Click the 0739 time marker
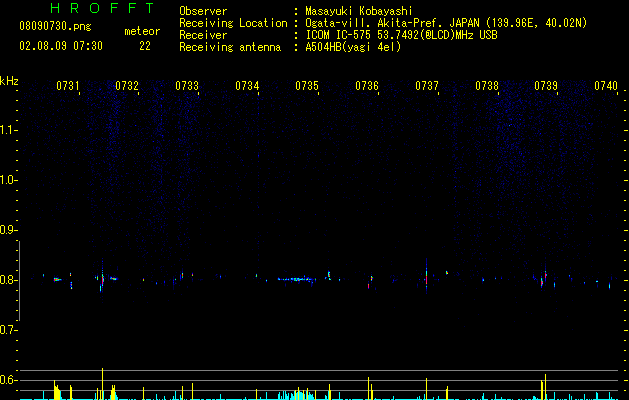 [x=546, y=86]
